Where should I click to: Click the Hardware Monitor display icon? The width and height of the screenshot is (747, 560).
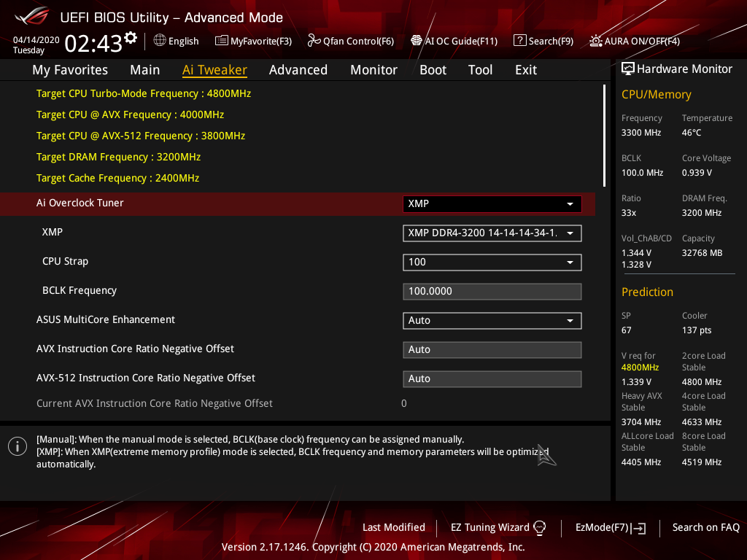point(628,69)
